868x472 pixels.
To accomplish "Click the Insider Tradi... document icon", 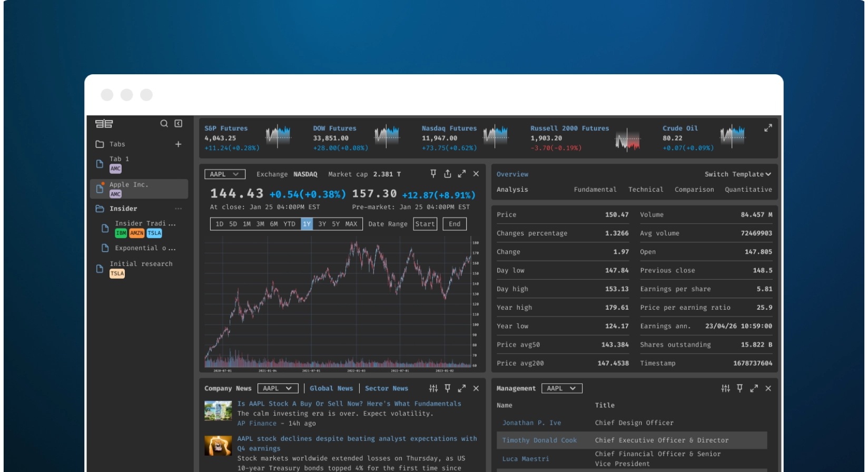I will tap(105, 228).
